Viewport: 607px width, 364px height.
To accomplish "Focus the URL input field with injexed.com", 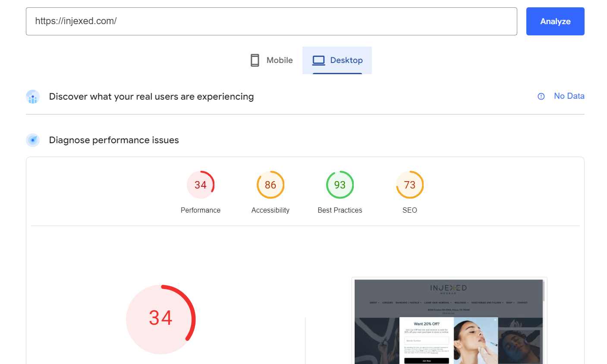I will (271, 21).
